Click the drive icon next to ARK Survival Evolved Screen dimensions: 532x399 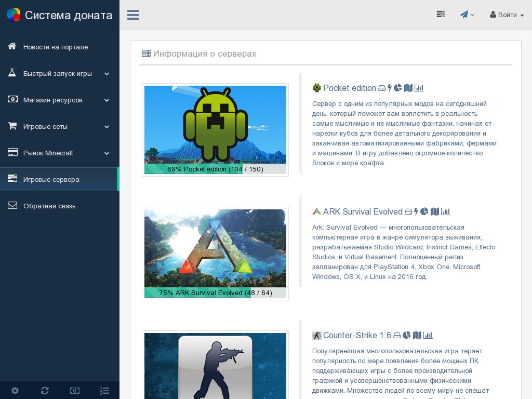408,211
